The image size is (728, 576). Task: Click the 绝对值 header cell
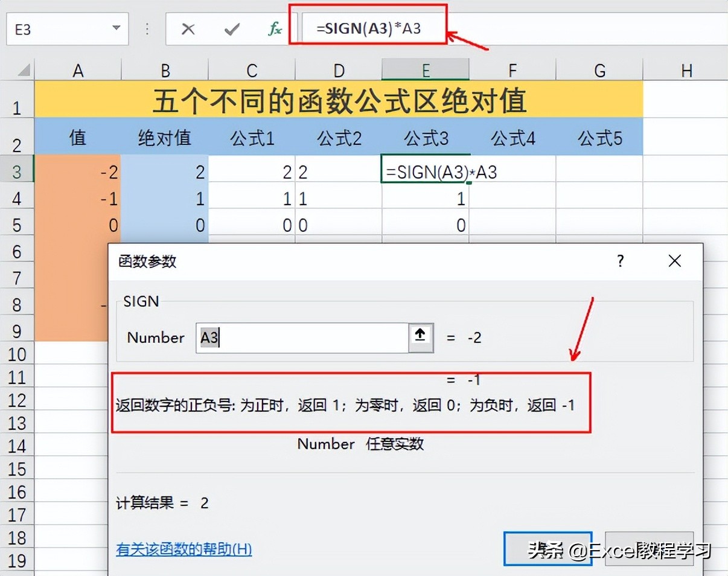(x=165, y=136)
